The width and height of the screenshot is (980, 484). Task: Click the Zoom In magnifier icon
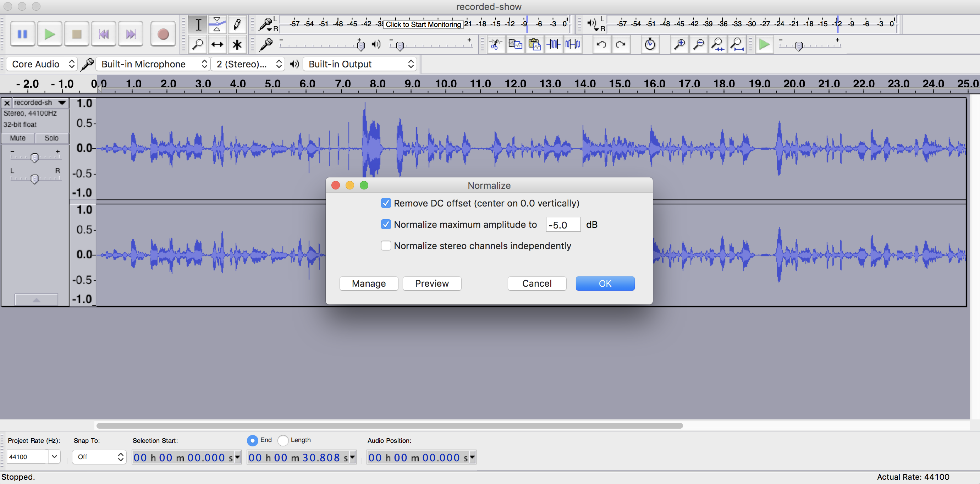679,44
